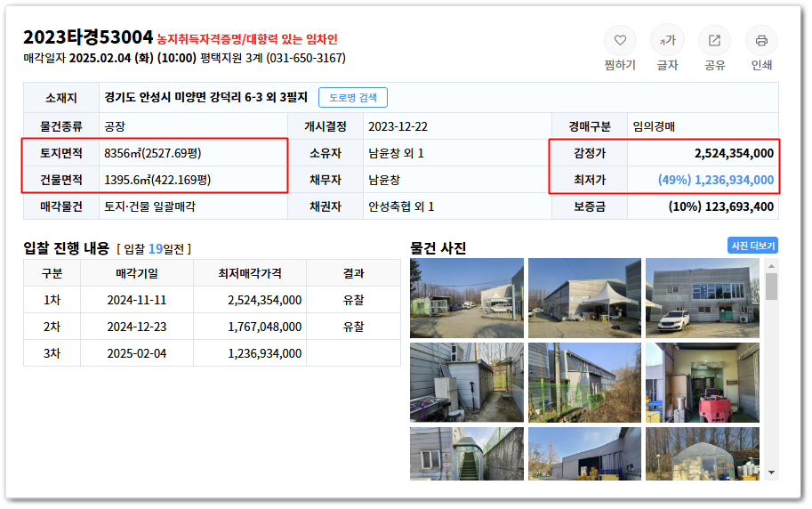This screenshot has width=812, height=509.
Task: Open 사진 더보기 for more photos
Action: [752, 246]
